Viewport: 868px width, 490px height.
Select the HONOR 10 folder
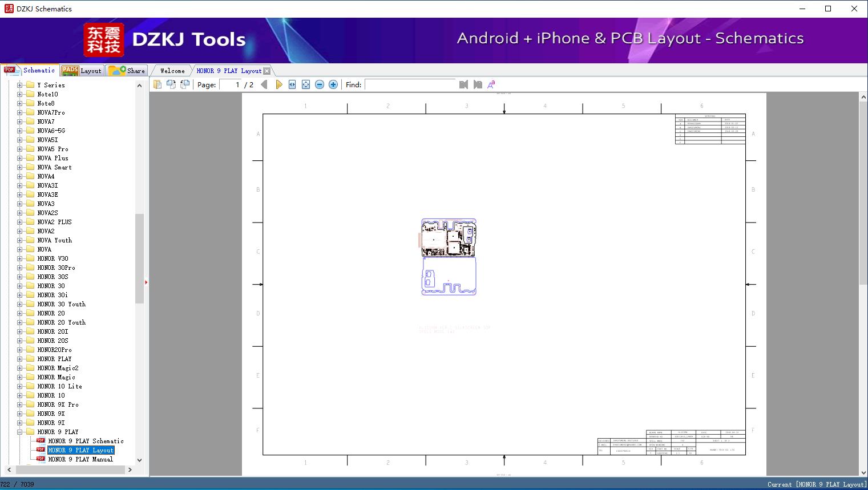pos(51,395)
